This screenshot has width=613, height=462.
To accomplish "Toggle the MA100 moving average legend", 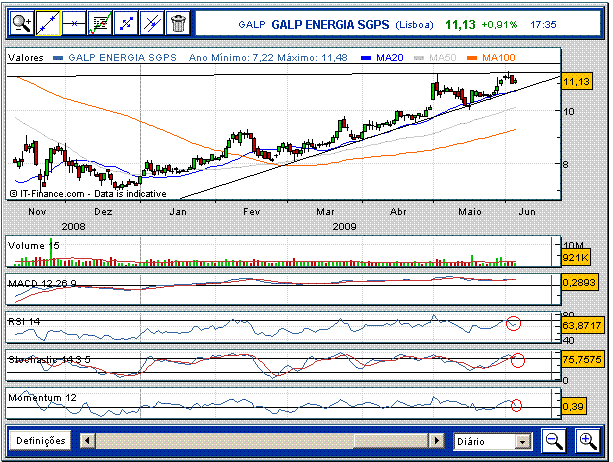I will pyautogui.click(x=498, y=58).
